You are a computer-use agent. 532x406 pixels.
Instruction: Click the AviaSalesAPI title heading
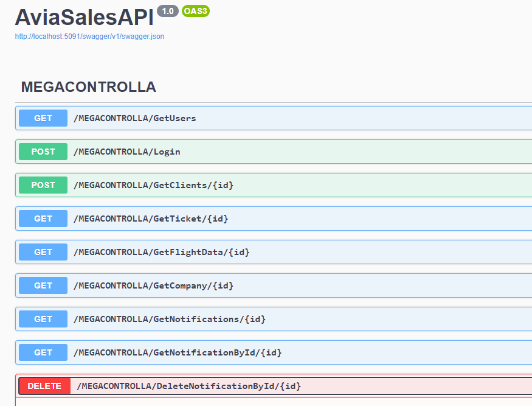click(x=84, y=18)
